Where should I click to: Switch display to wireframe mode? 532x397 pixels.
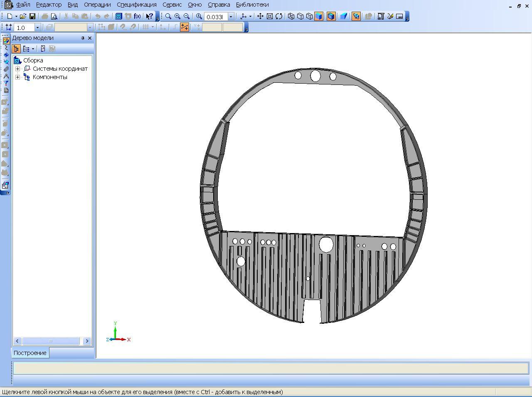291,16
